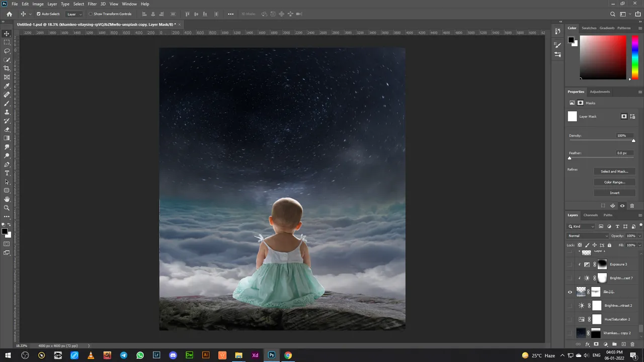Viewport: 644px width, 362px height.
Task: Open Lightroom from the Windows taskbar
Action: tap(156, 355)
